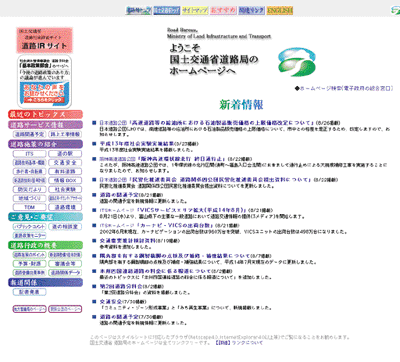400x362 pixels.
Task: Click small ministry logo at top right corner
Action: (395, 10)
